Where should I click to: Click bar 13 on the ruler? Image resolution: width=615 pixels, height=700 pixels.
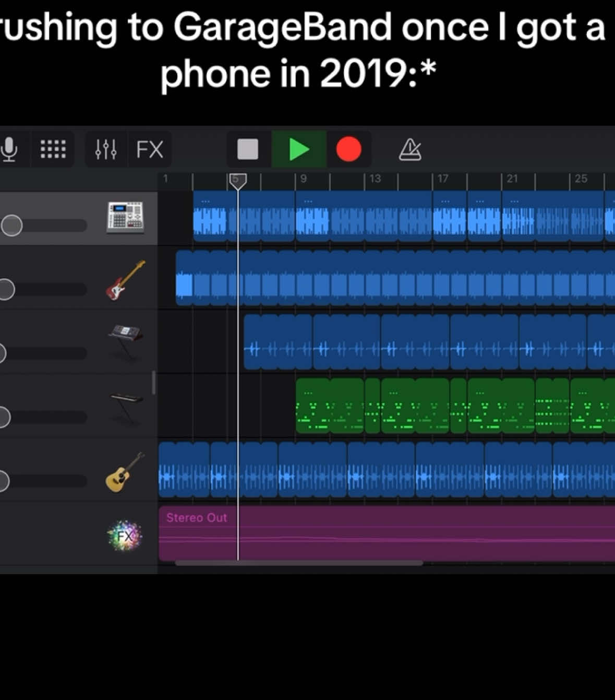pyautogui.click(x=375, y=179)
